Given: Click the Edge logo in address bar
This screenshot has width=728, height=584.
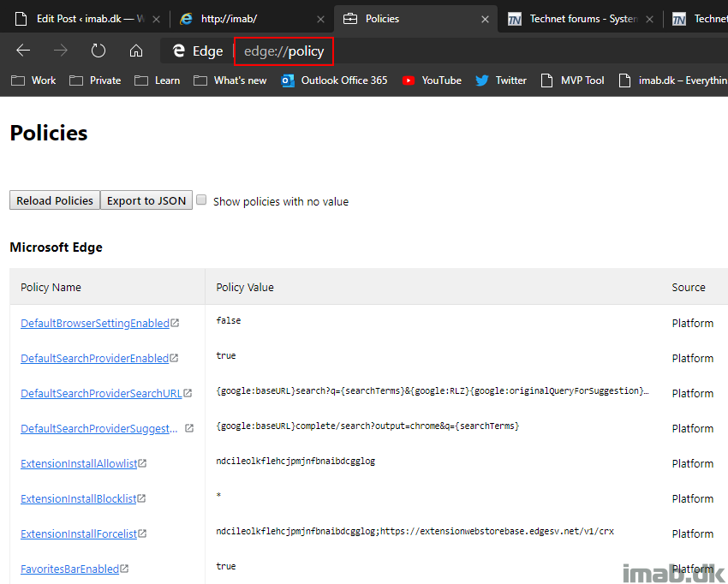Looking at the screenshot, I should click(x=179, y=51).
